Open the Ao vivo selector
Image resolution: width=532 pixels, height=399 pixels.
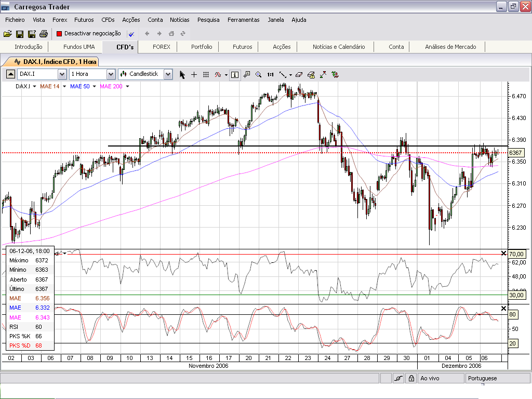[441, 378]
